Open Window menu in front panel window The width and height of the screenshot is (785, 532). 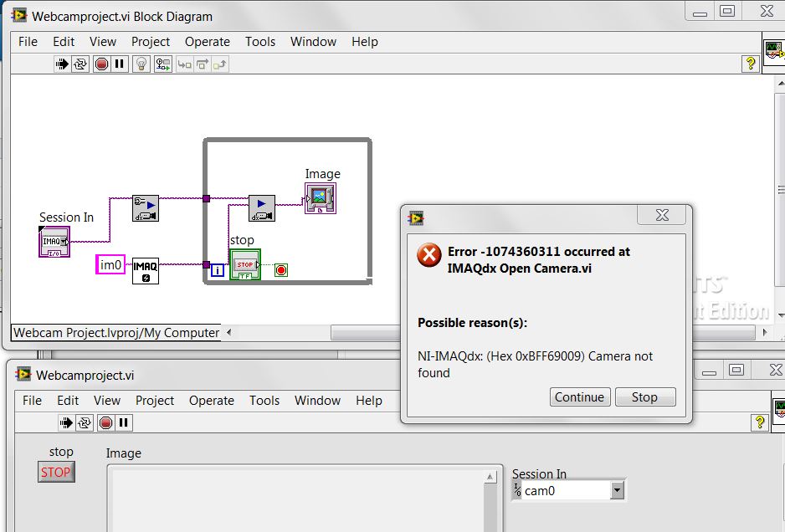(x=317, y=401)
